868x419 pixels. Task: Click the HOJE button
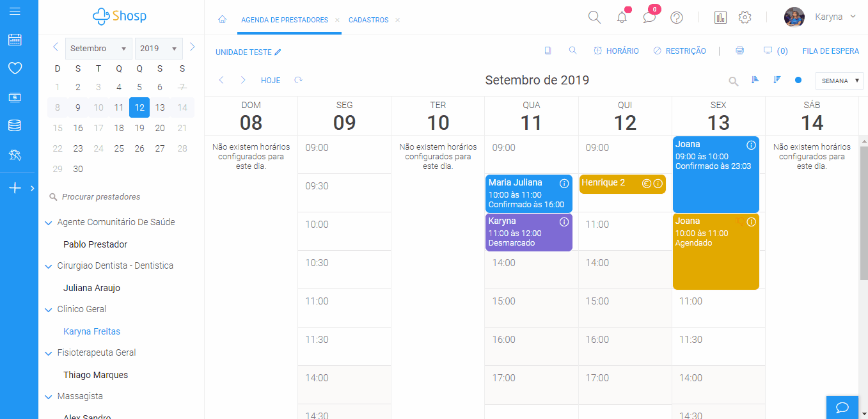tap(271, 81)
